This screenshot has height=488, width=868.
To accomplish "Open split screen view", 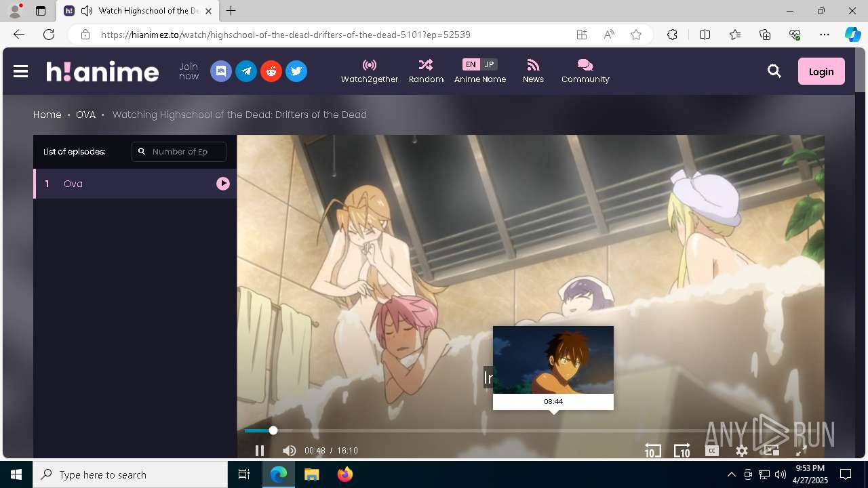I will click(705, 35).
